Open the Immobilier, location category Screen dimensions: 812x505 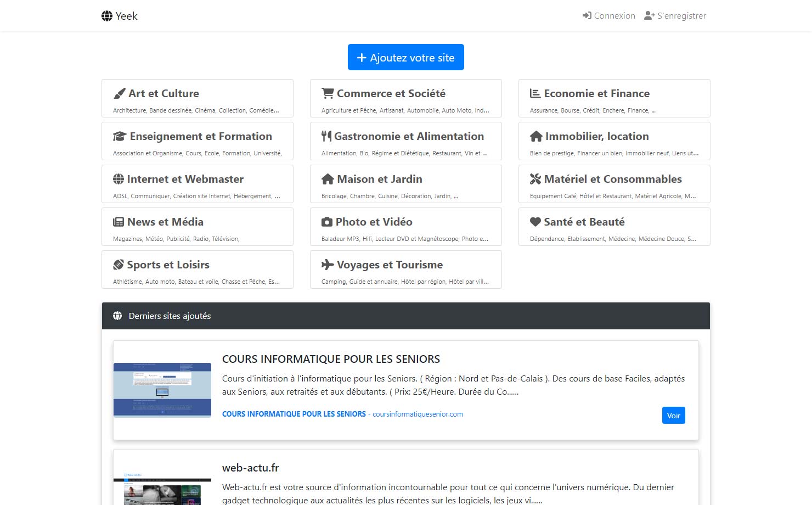click(x=597, y=137)
